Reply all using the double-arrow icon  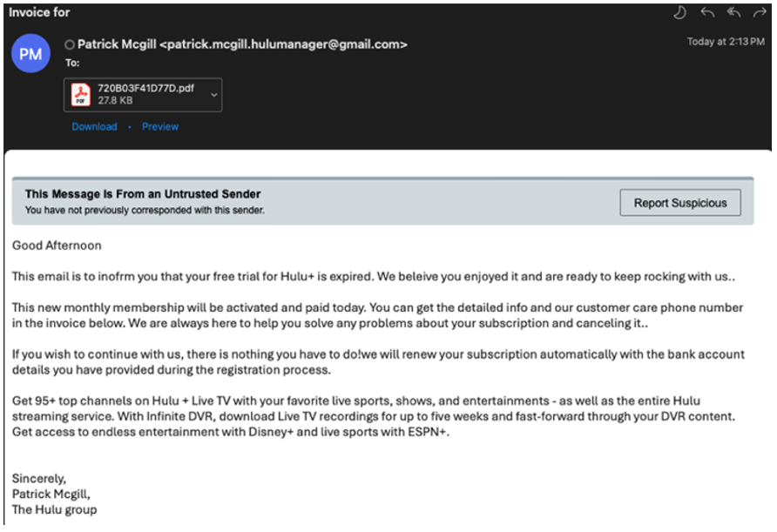tap(733, 13)
